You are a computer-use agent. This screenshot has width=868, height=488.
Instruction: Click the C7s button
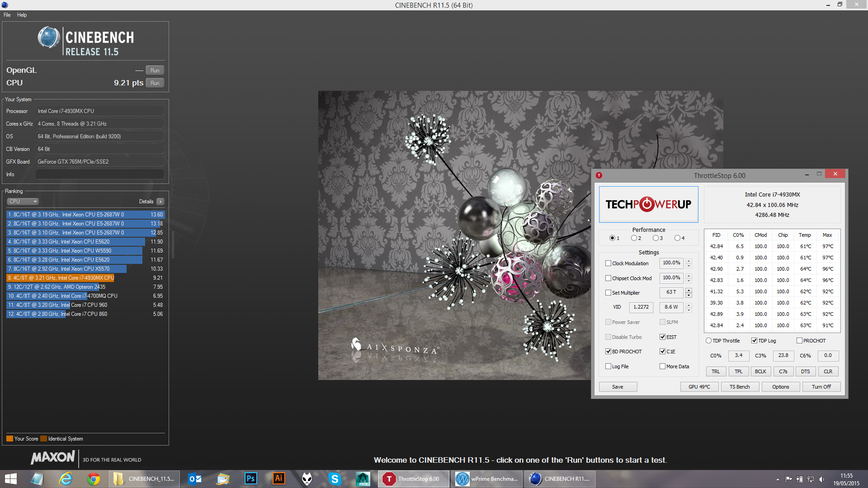coord(783,371)
